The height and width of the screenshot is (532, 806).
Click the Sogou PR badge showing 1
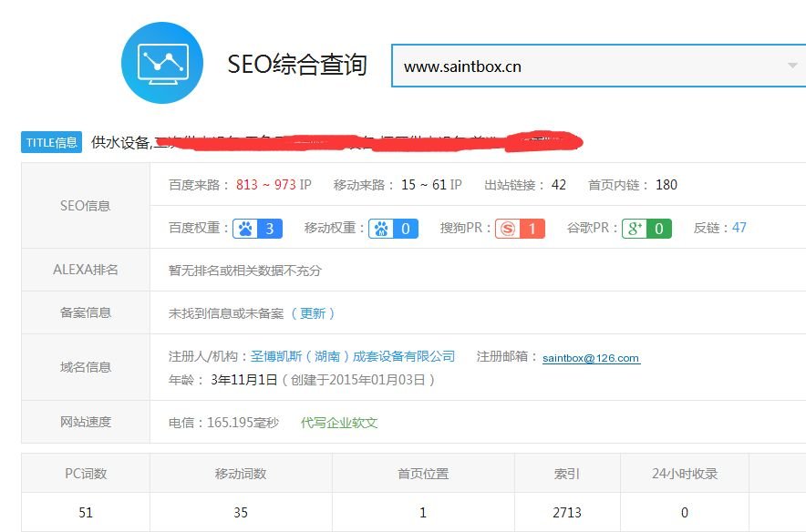(520, 228)
